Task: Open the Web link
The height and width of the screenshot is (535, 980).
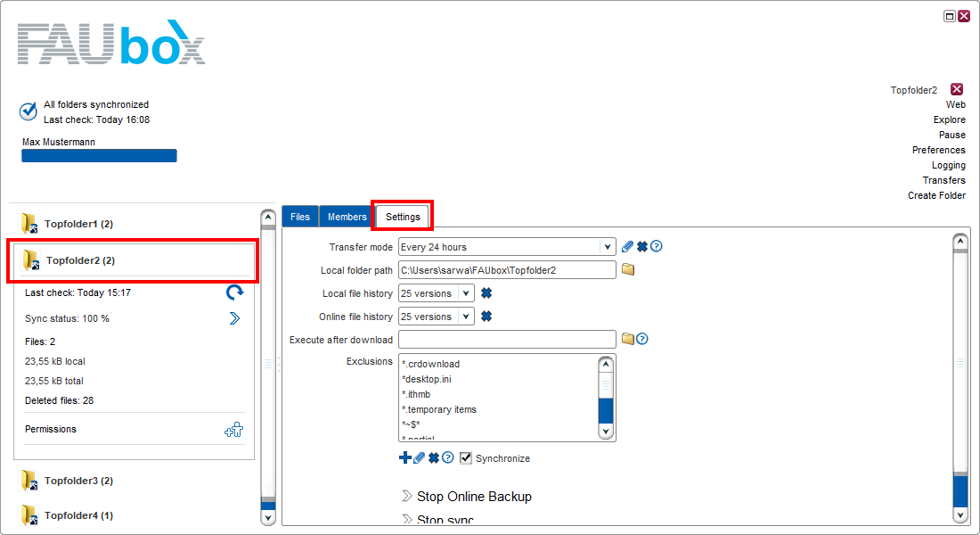Action: click(956, 104)
